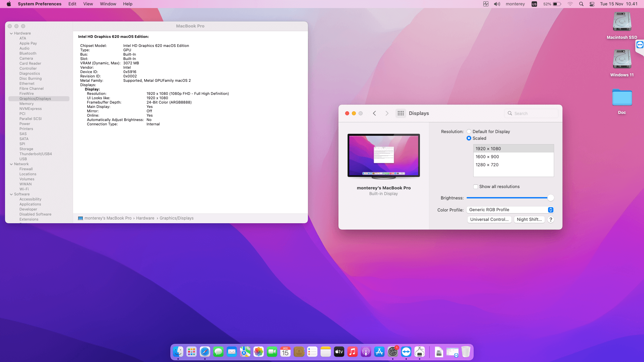Open TeamViewer from the Dock
This screenshot has height=362, width=644.
406,352
